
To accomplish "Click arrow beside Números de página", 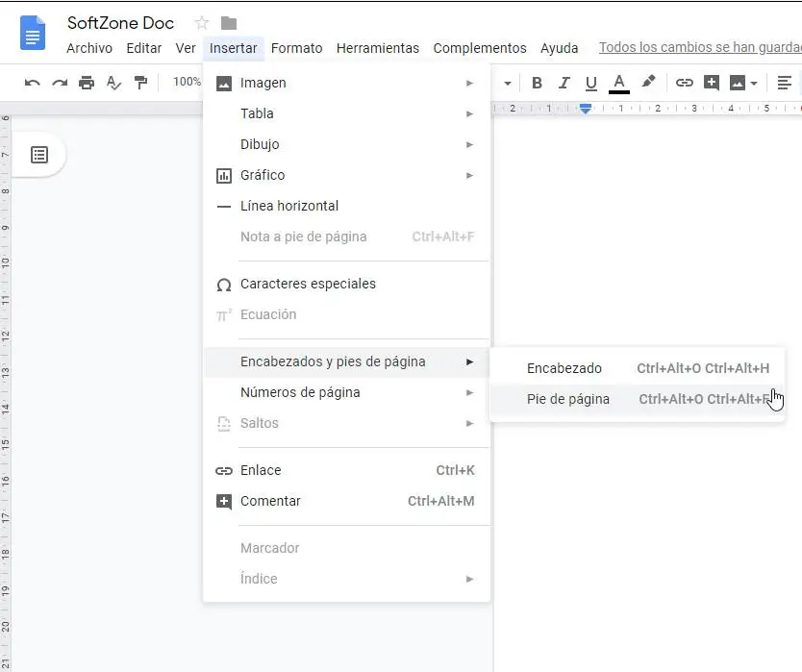I will tap(469, 392).
